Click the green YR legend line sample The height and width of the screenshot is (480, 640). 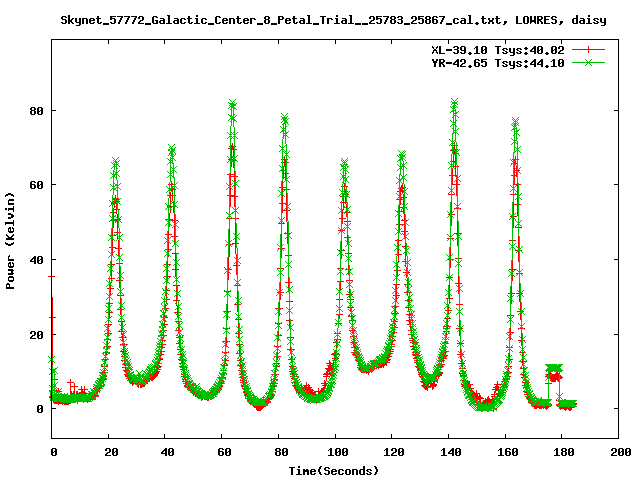(588, 62)
